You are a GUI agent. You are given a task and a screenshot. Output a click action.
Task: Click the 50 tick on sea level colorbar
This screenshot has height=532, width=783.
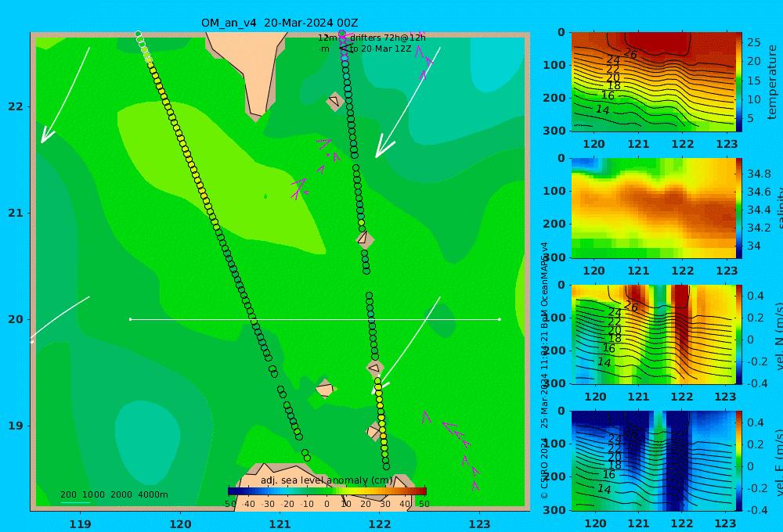point(424,504)
